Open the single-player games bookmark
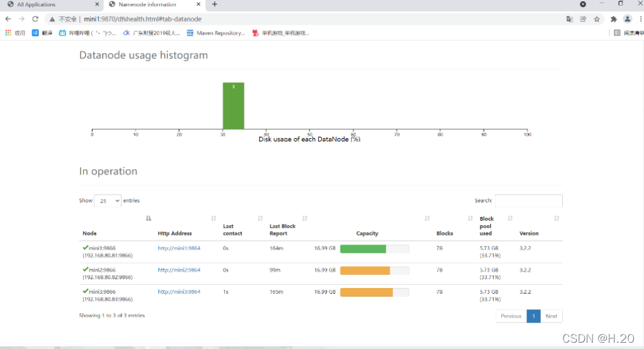Screen dimensions: 644x349 click(x=280, y=33)
